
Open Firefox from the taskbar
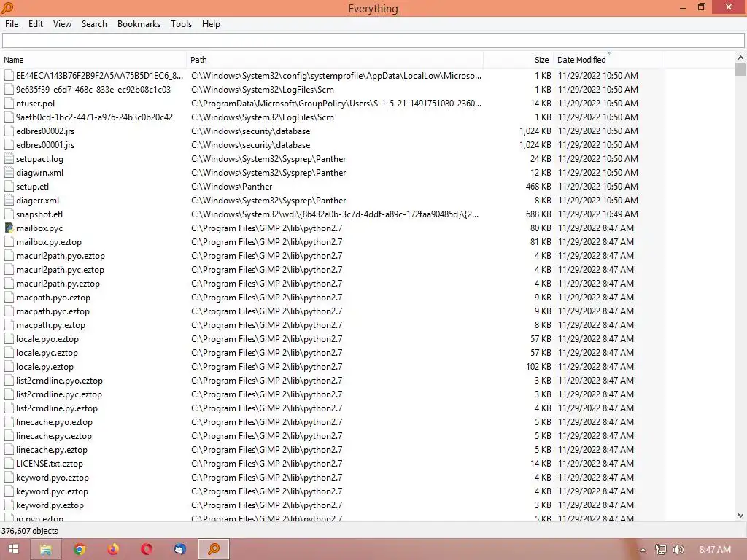coord(113,549)
